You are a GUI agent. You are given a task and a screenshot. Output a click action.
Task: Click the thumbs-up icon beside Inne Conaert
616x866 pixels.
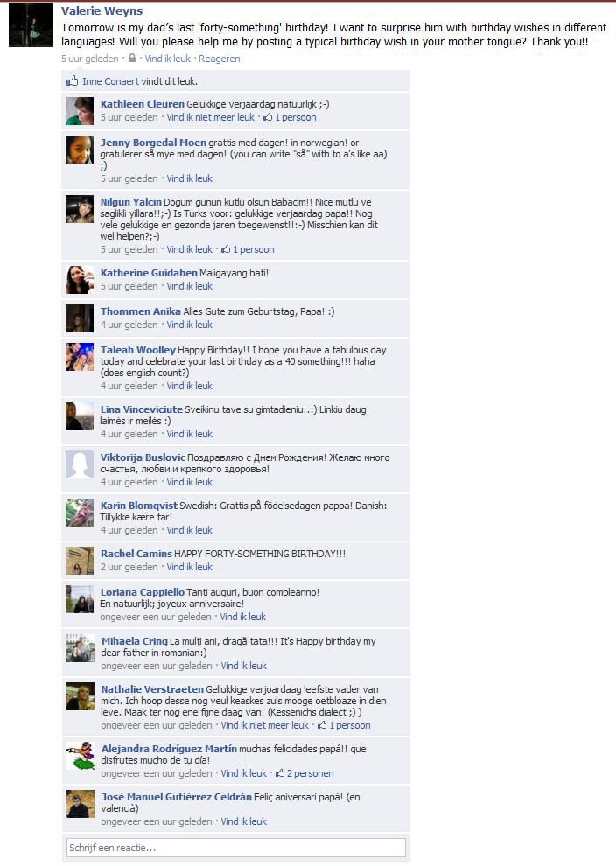tap(73, 81)
